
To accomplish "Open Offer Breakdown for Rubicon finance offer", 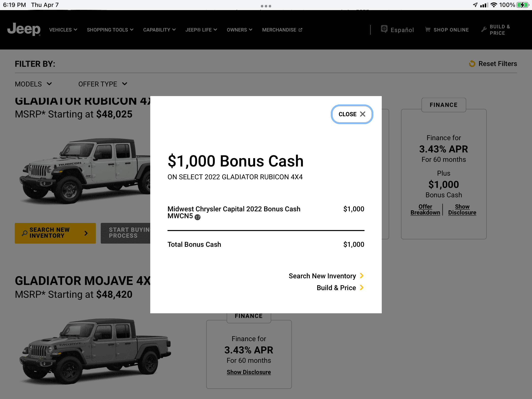I will [x=425, y=210].
